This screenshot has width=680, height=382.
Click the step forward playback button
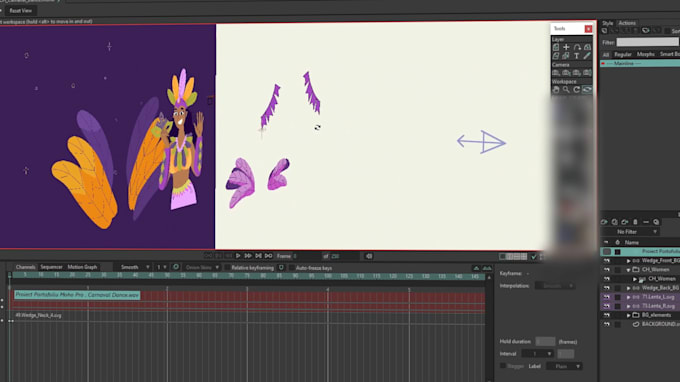pos(248,256)
